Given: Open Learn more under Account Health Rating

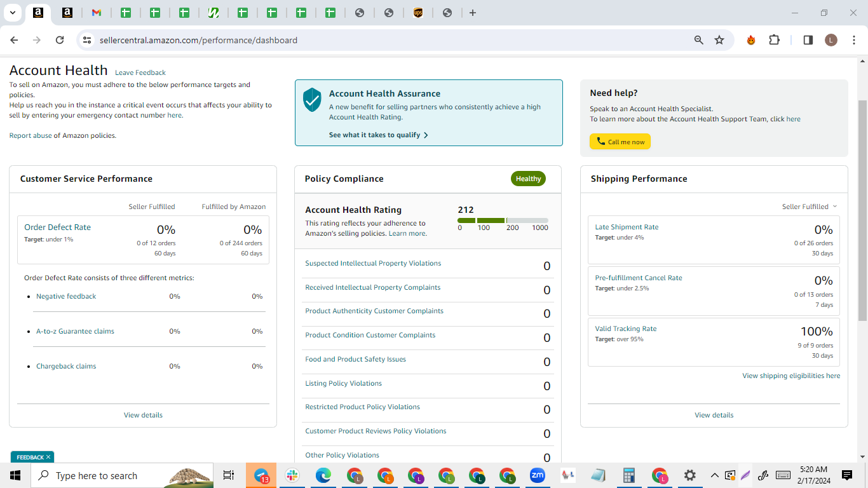Looking at the screenshot, I should coord(407,233).
